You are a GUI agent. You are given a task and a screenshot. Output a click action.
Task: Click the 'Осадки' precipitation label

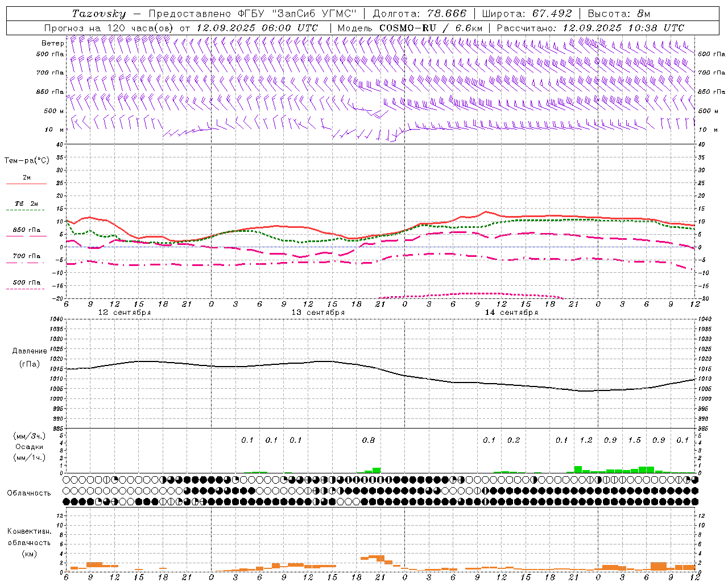tap(30, 447)
